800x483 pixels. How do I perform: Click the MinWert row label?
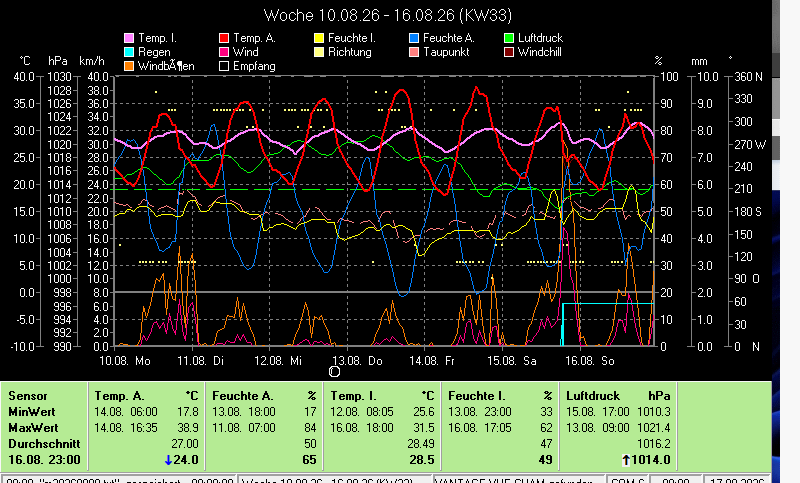pyautogui.click(x=32, y=412)
